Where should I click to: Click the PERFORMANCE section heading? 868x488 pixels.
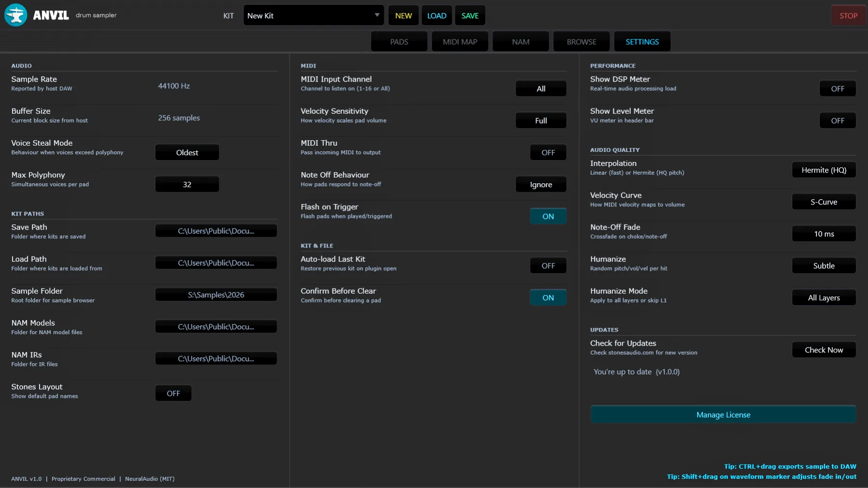[x=613, y=66]
